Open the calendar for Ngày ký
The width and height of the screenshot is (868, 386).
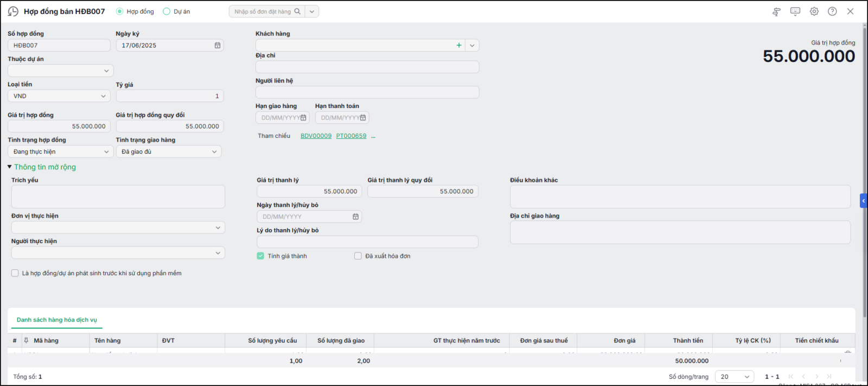click(218, 46)
